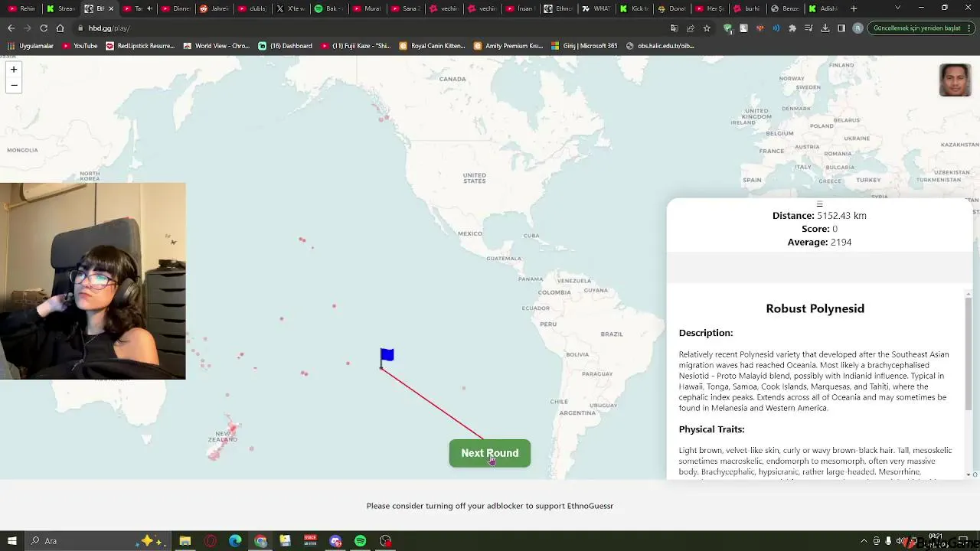Open the Fujii Kaze bookmark
The height and width of the screenshot is (551, 980).
(356, 46)
